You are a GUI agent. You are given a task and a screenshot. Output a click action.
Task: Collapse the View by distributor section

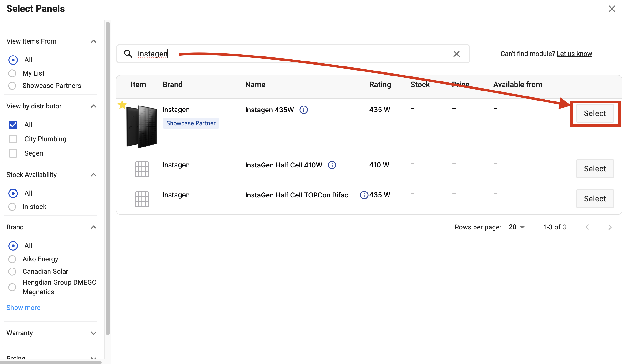[93, 106]
